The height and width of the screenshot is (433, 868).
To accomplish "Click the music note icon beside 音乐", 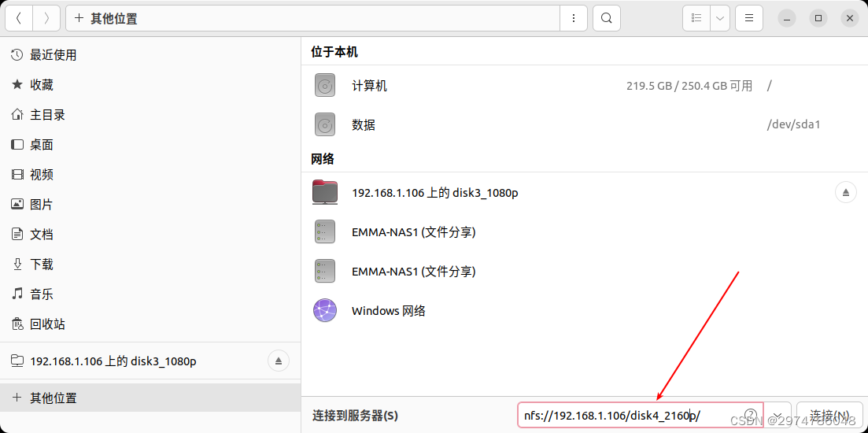I will pyautogui.click(x=17, y=294).
